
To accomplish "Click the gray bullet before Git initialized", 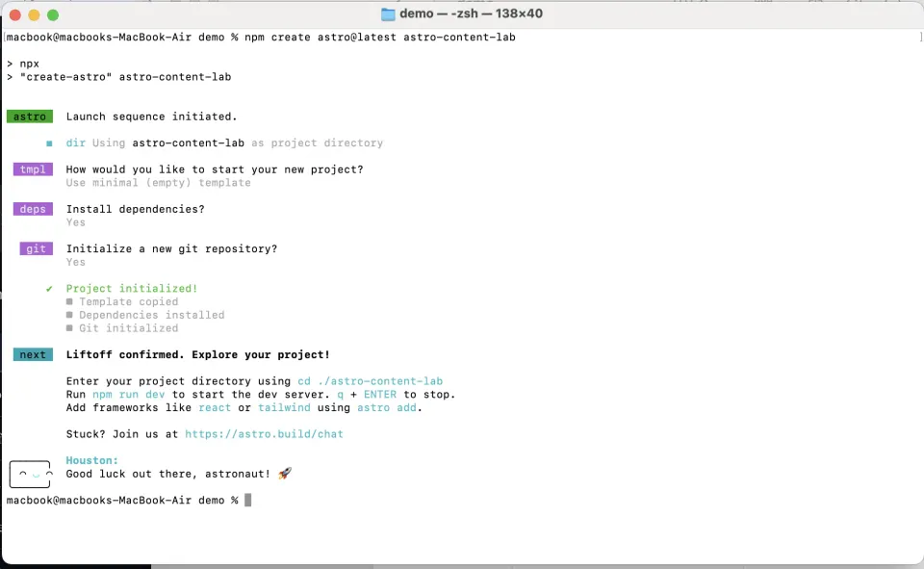I will point(69,328).
